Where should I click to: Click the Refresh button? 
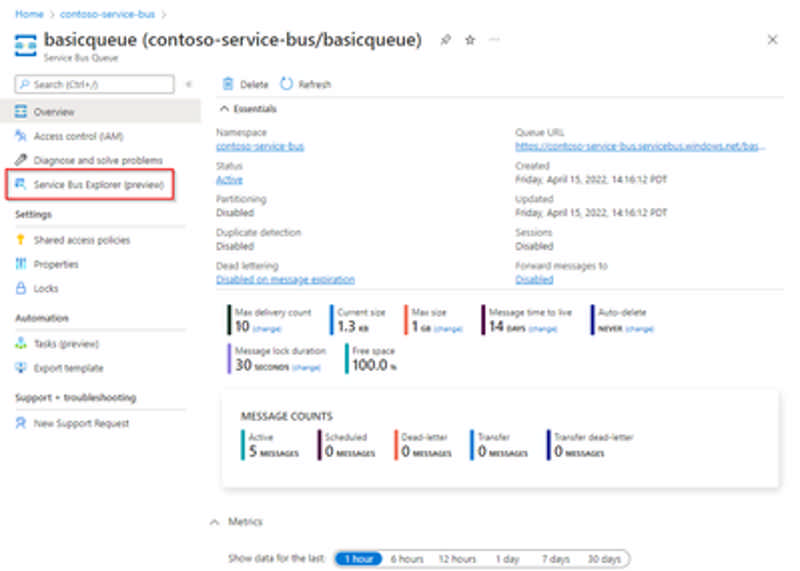point(306,84)
